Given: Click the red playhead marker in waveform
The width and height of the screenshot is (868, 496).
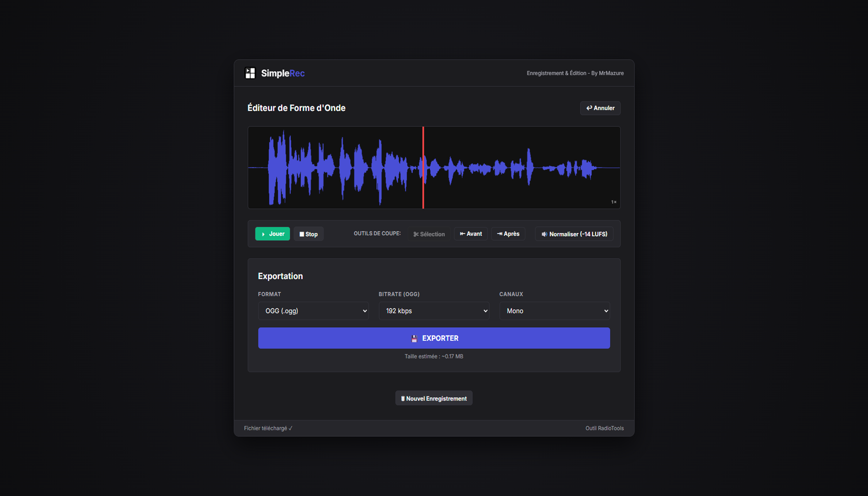Looking at the screenshot, I should pyautogui.click(x=423, y=168).
